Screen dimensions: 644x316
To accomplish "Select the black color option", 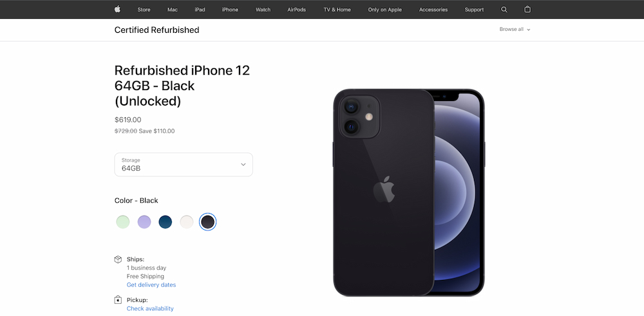I will coord(208,222).
